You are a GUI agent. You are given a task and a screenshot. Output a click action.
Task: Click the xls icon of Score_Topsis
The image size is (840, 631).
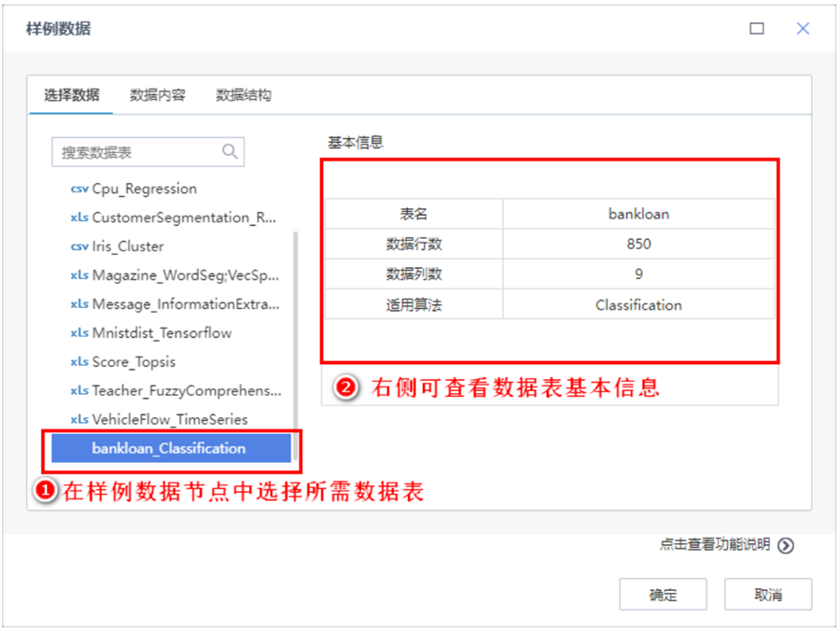79,362
